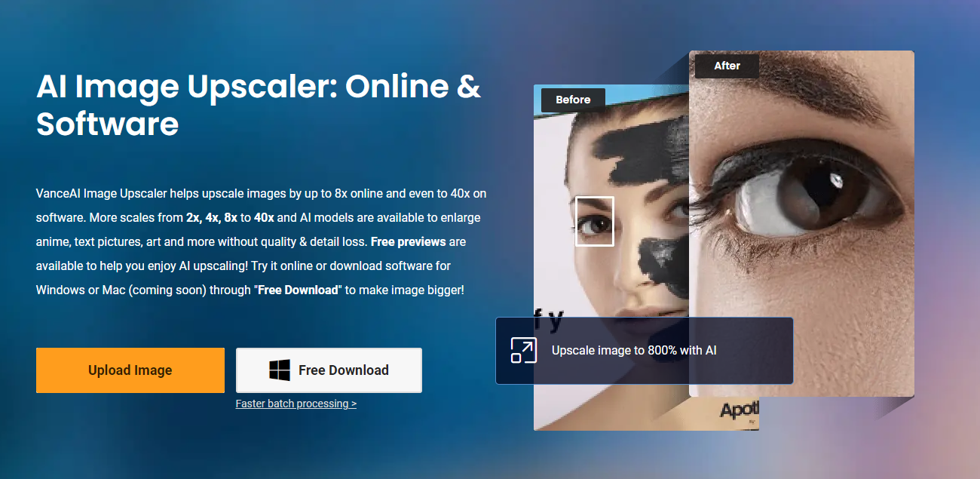Click the bold '2x, 4x, 8x' text
The image size is (980, 479).
212,218
